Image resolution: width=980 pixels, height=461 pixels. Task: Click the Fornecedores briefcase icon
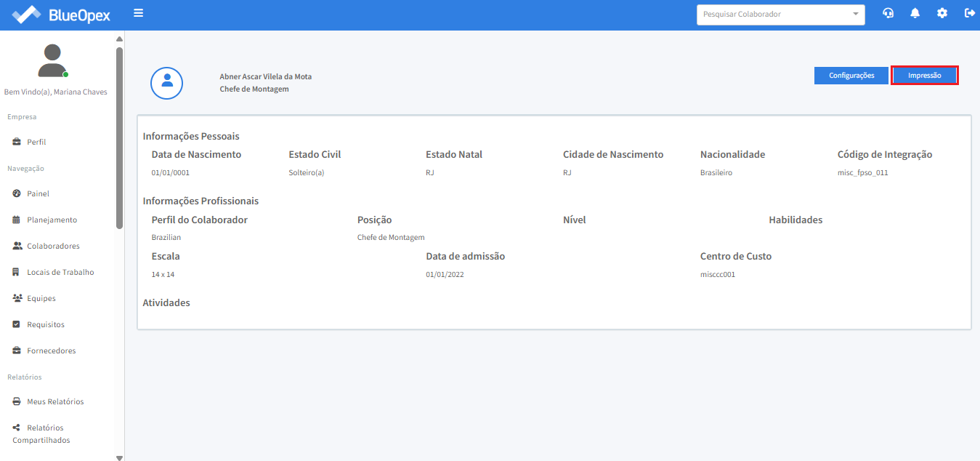click(17, 350)
